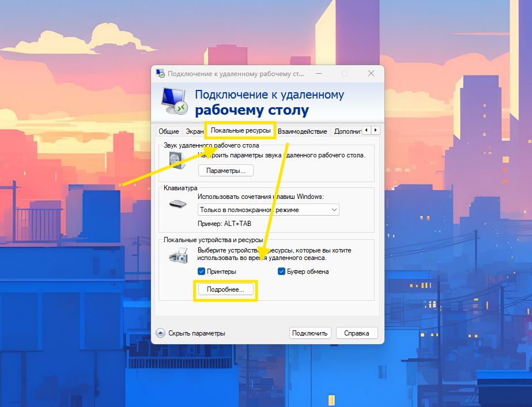Switch to the Дополнительно tab
532x407 pixels.
tap(347, 131)
